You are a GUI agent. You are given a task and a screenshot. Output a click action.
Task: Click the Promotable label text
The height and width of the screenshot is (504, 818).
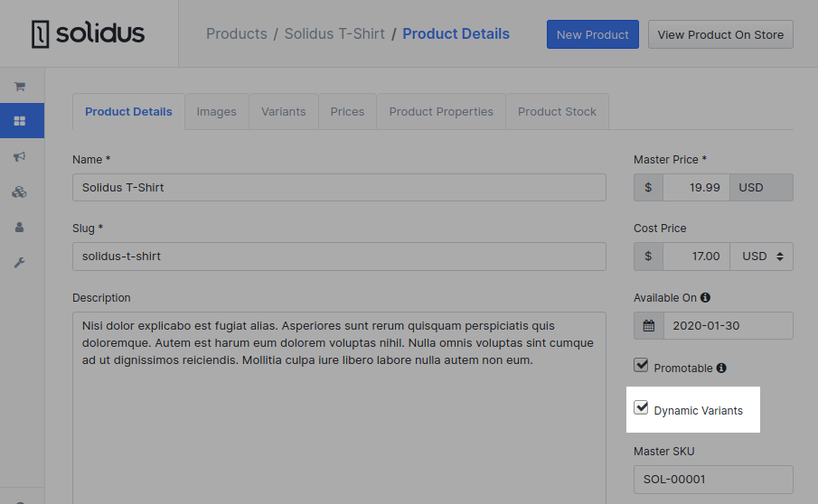683,368
